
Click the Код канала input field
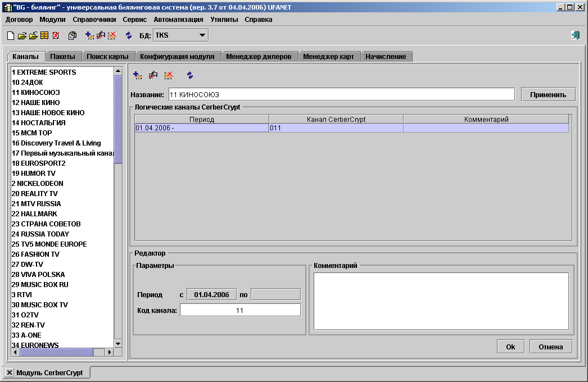(240, 310)
